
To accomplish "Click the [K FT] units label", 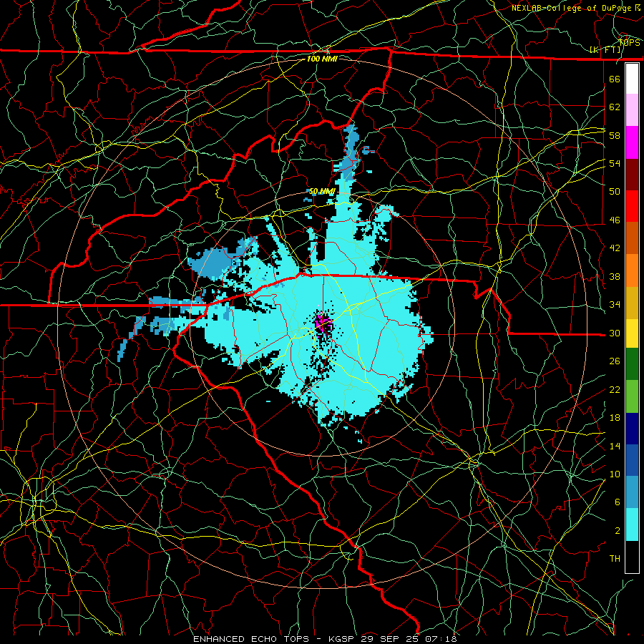I will click(x=605, y=50).
